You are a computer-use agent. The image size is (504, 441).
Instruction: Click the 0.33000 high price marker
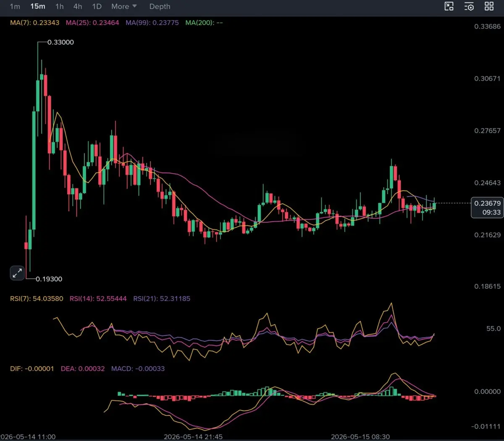(x=60, y=42)
